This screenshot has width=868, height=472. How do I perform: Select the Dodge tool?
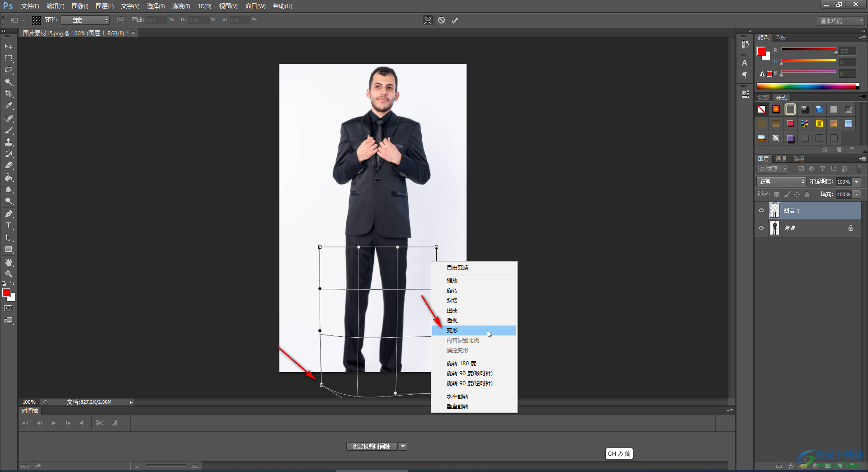pyautogui.click(x=9, y=201)
